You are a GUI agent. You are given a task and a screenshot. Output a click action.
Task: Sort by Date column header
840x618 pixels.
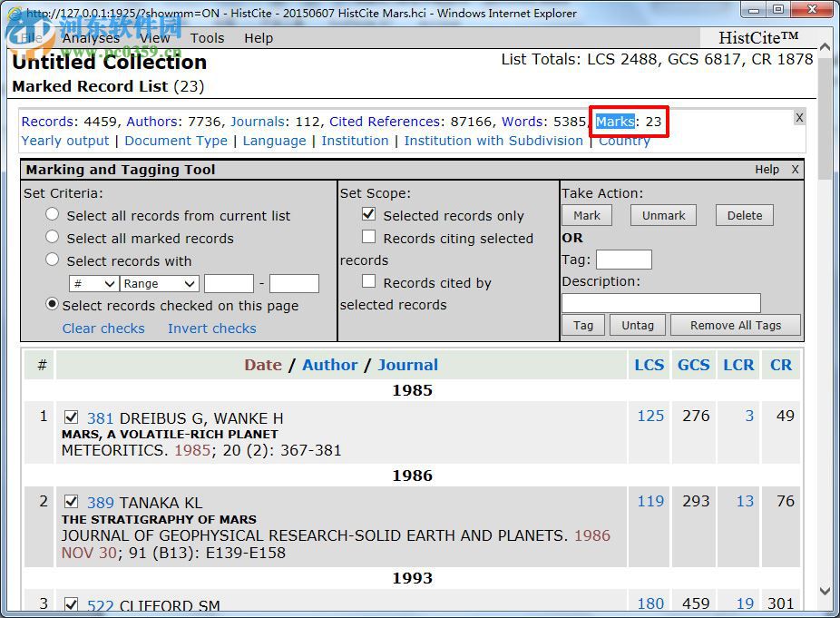263,365
